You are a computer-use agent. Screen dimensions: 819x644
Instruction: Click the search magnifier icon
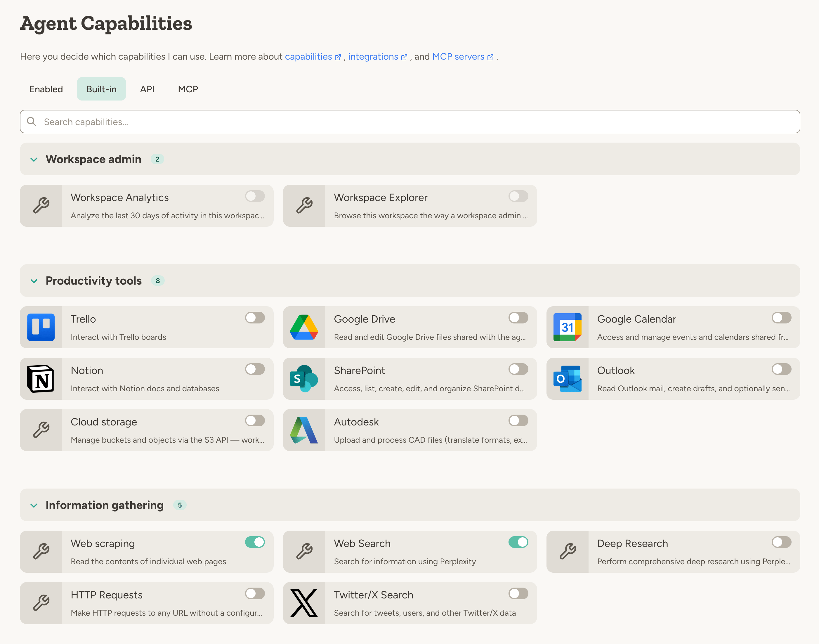[x=32, y=122]
